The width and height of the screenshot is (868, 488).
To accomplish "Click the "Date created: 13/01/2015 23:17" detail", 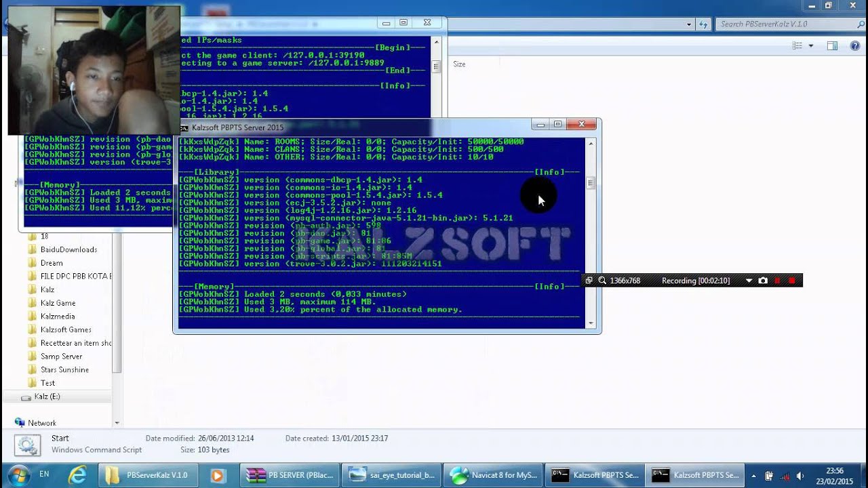I will tap(336, 439).
